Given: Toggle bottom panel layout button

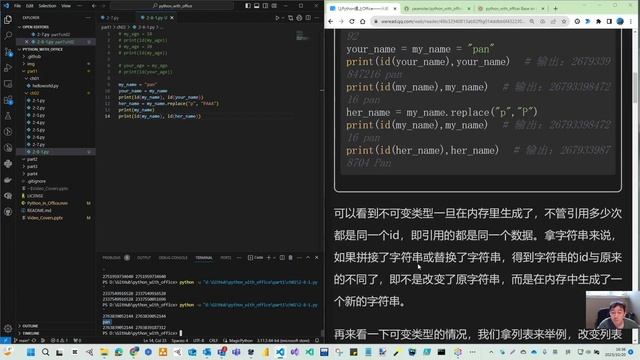Looking at the screenshot, I should pyautogui.click(x=257, y=6).
